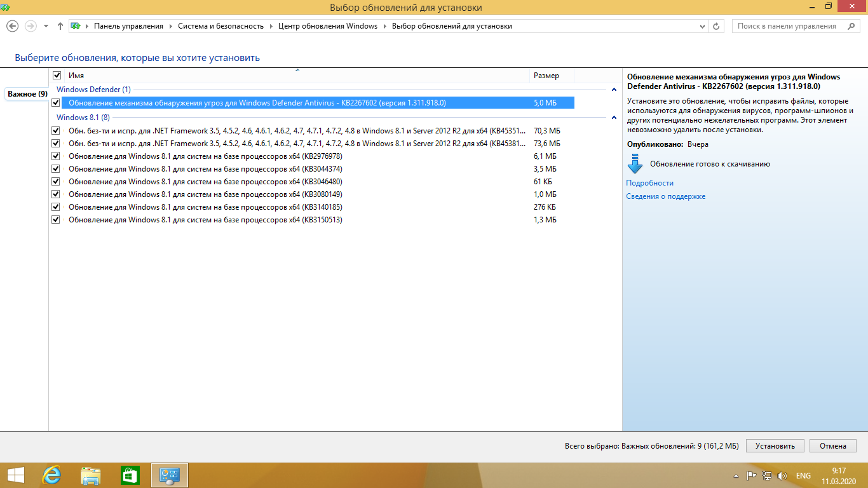Toggle the select-all checkbox next to Имя
The width and height of the screenshot is (868, 488).
[57, 76]
